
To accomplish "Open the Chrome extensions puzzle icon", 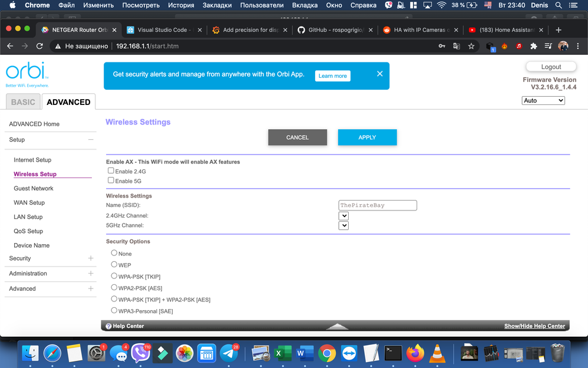I will pos(534,46).
